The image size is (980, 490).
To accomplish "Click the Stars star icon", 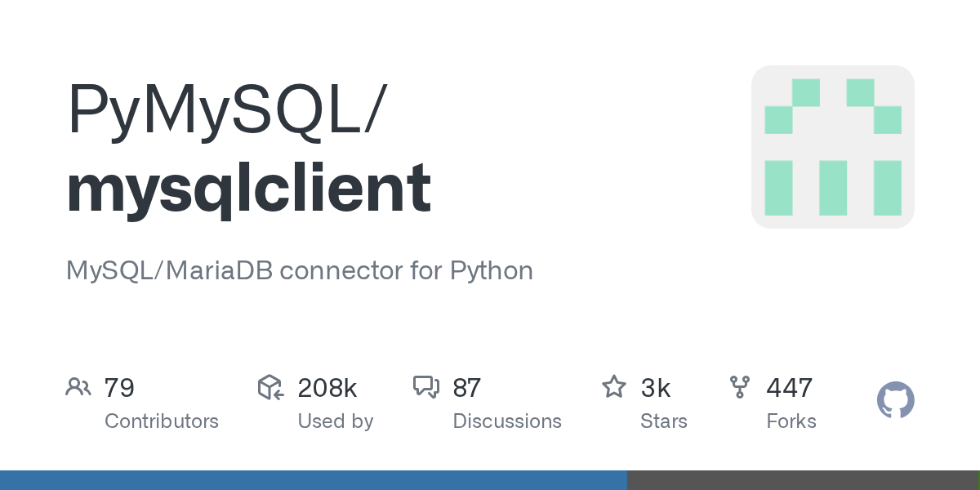I will coord(613,387).
